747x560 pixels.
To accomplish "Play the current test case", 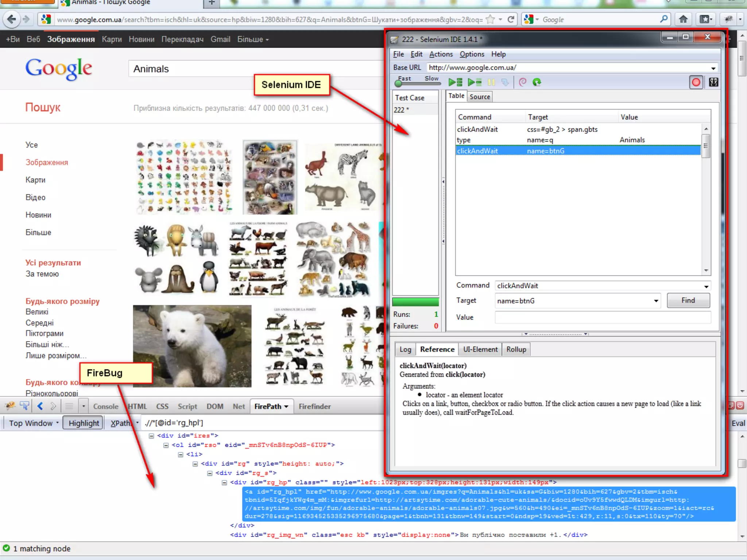I will tap(475, 82).
